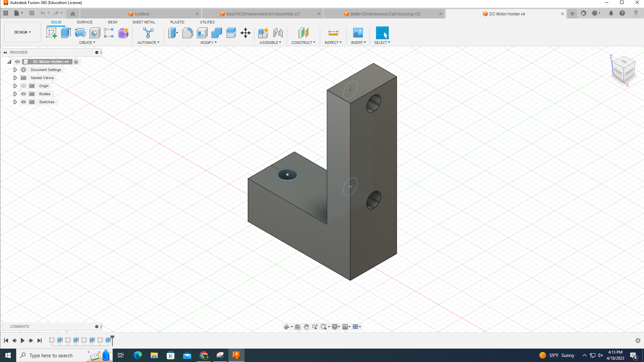Click the Pan icon in navigation bar

306,326
